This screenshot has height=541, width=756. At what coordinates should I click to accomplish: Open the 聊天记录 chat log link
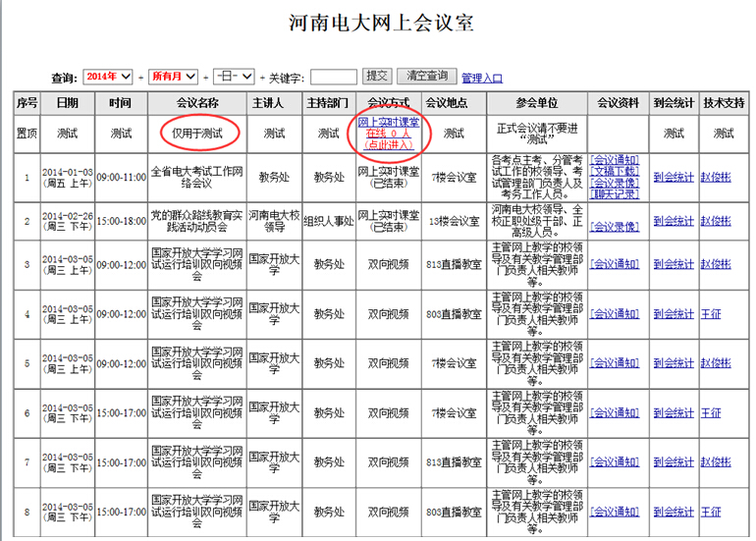(618, 193)
